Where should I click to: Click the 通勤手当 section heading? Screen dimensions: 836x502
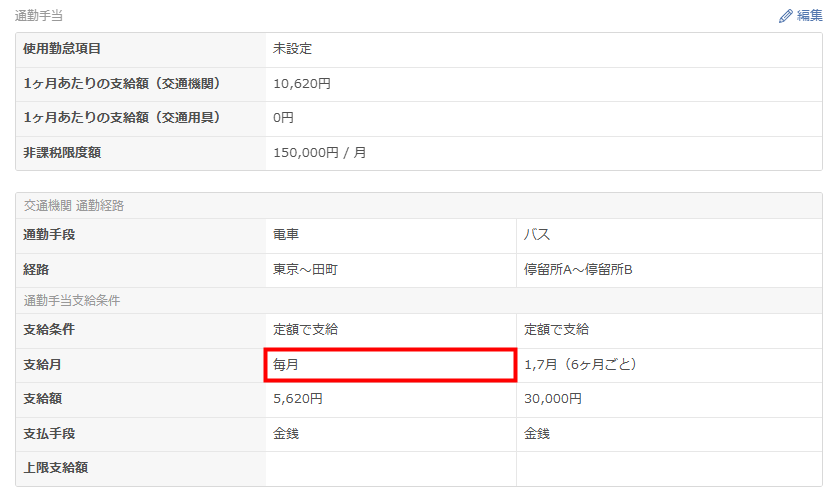pos(39,16)
